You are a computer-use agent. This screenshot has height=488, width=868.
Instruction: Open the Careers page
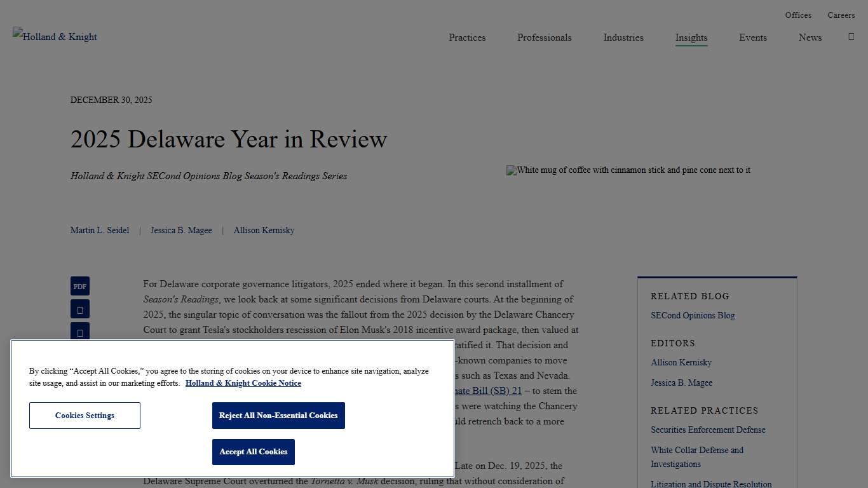(841, 15)
